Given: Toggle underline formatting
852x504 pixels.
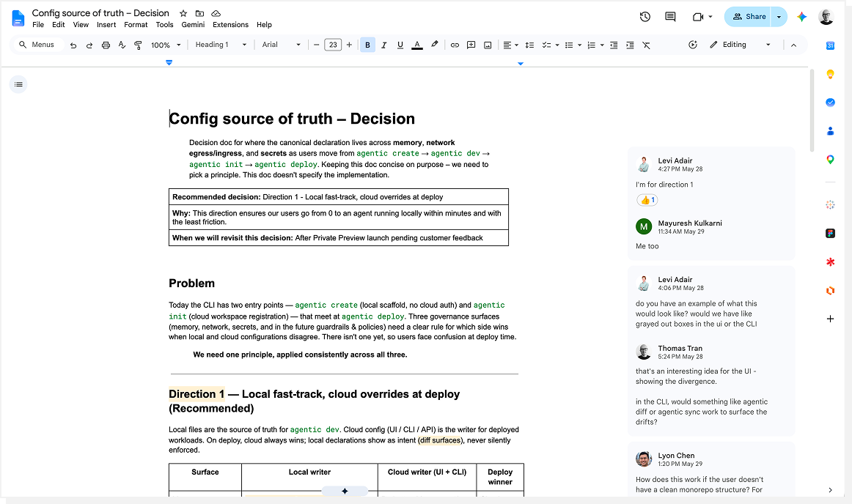Looking at the screenshot, I should 400,45.
